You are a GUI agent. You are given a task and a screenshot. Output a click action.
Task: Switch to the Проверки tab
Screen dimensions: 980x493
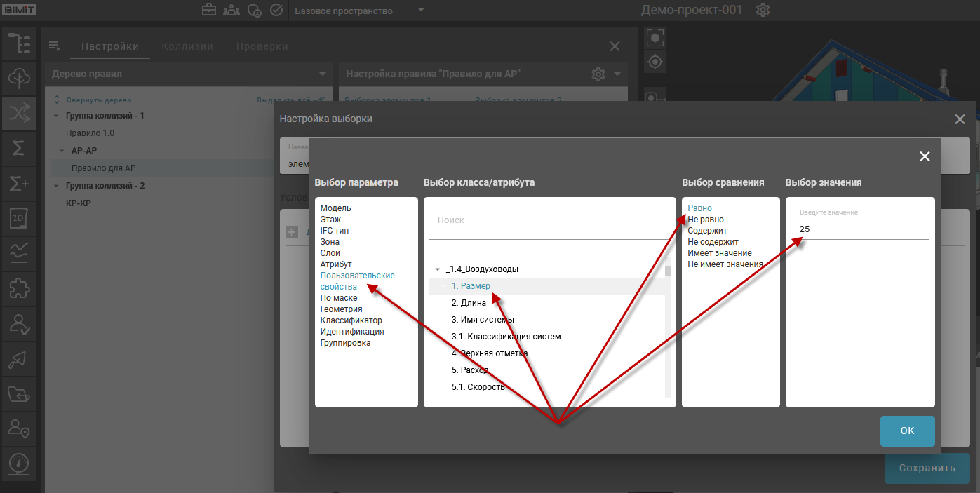[x=262, y=46]
